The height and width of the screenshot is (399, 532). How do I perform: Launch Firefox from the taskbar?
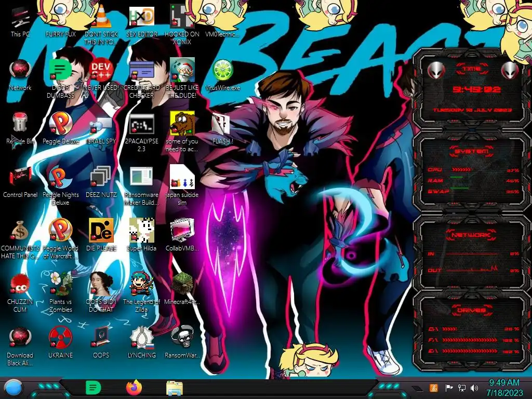tap(134, 388)
